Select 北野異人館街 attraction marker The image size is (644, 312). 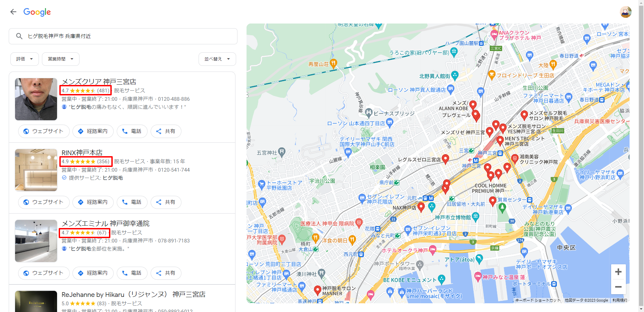[455, 75]
